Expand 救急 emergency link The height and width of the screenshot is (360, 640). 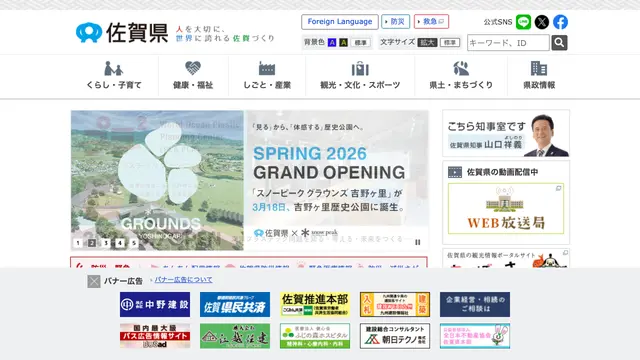pyautogui.click(x=431, y=22)
